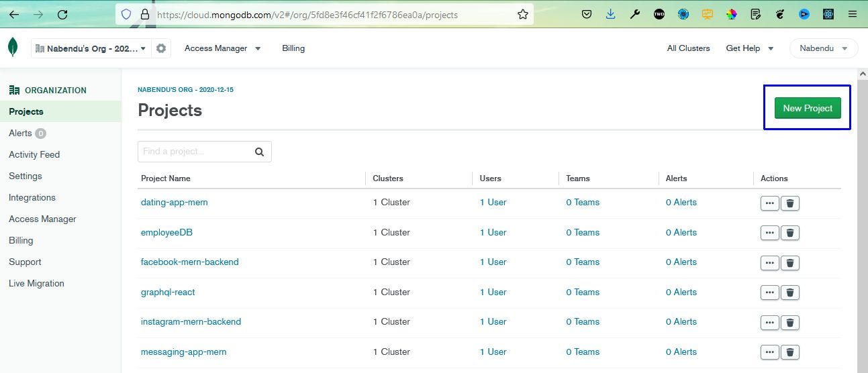The height and width of the screenshot is (373, 868).
Task: Click the ORGANIZATION sidebar heading
Action: (48, 90)
